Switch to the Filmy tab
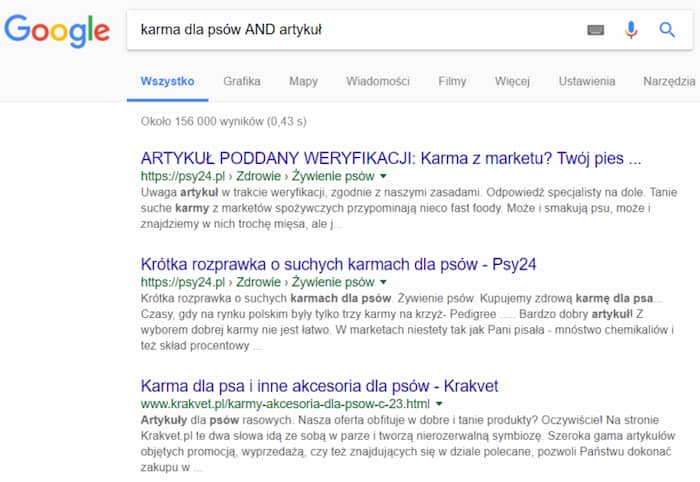The image size is (700, 482). pos(452,81)
